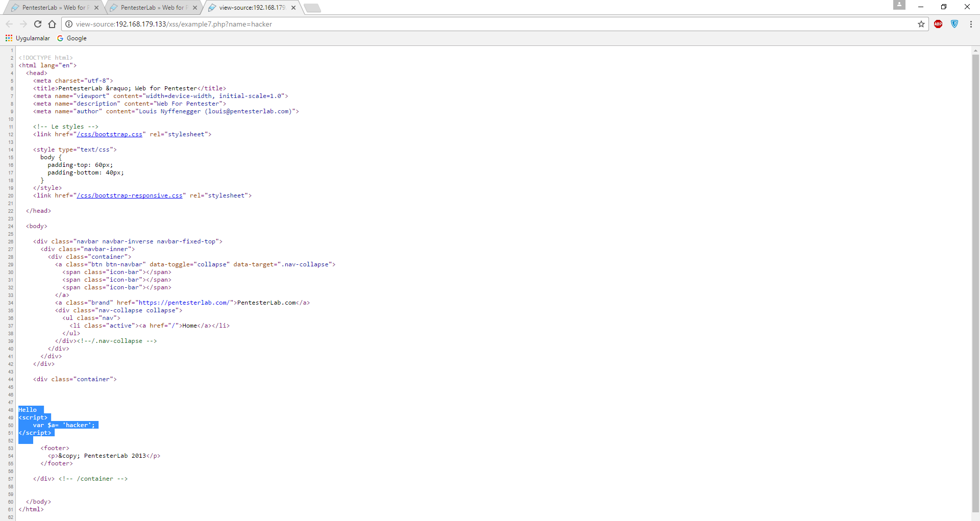980x521 pixels.
Task: Open a new tab
Action: [x=312, y=8]
